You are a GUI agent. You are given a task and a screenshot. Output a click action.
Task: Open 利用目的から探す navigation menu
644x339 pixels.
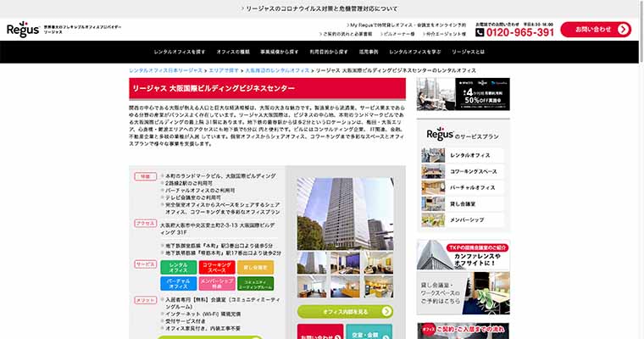click(x=328, y=52)
